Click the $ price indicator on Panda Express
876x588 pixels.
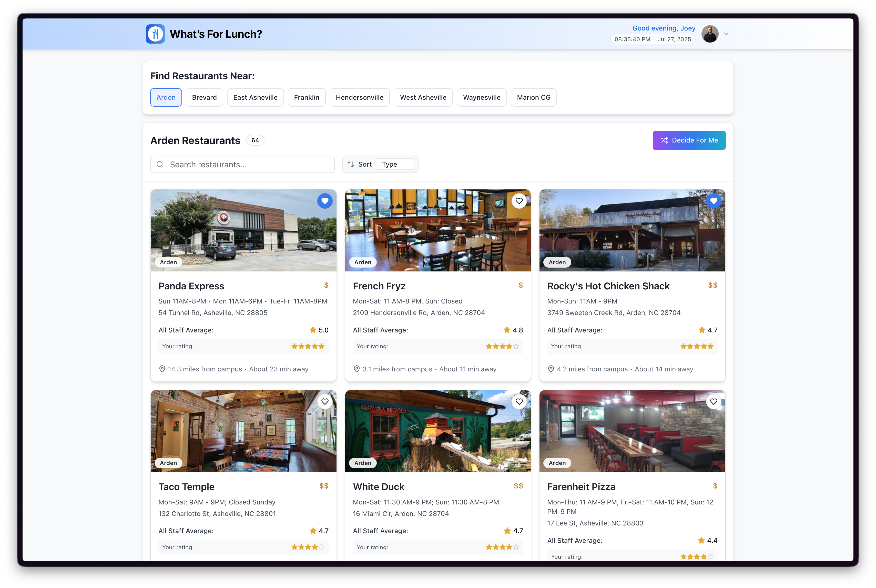coord(326,285)
